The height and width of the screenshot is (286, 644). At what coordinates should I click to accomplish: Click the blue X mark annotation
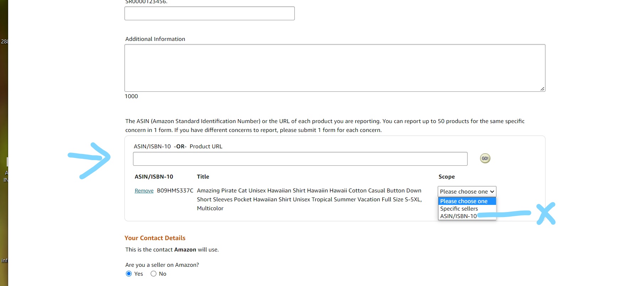pyautogui.click(x=546, y=213)
